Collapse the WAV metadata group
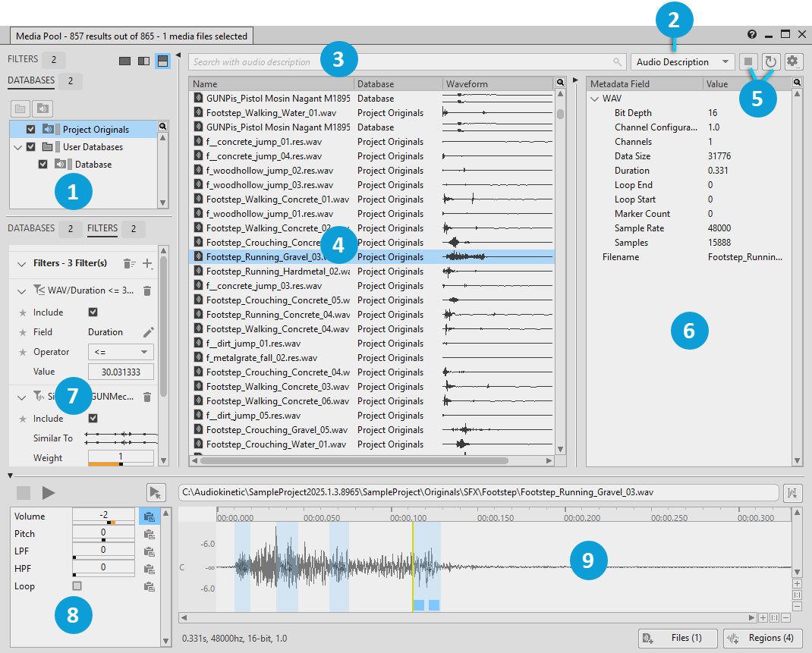The height and width of the screenshot is (653, 812). pyautogui.click(x=594, y=99)
